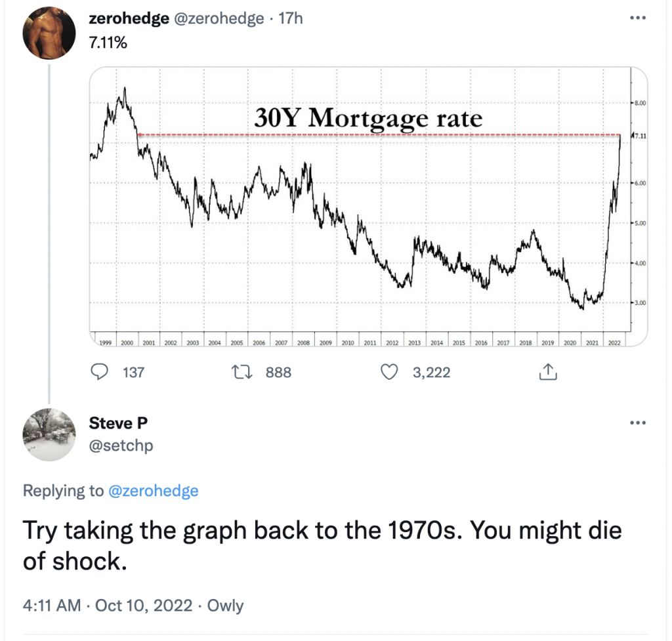Click the zerohedge display name
The image size is (672, 641).
pos(129,18)
